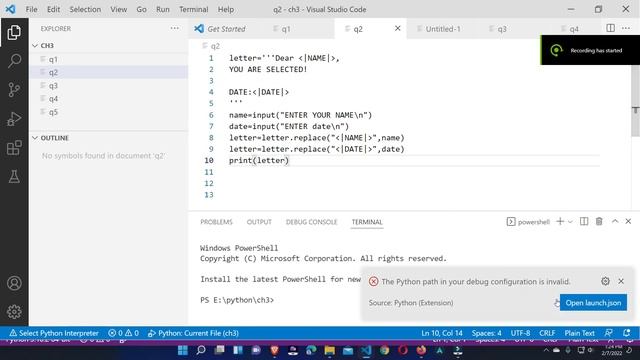Open the notifications bell in status bar
This screenshot has height=360, width=640.
(627, 333)
